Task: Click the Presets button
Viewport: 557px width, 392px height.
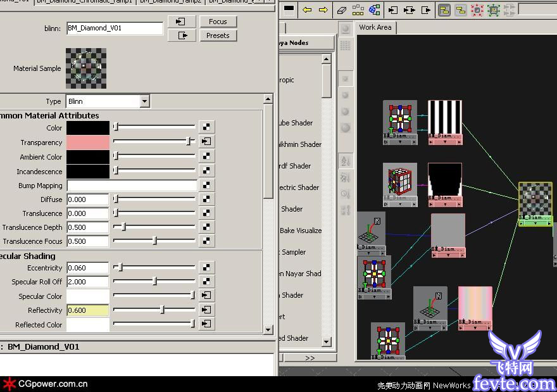Action: pos(218,35)
